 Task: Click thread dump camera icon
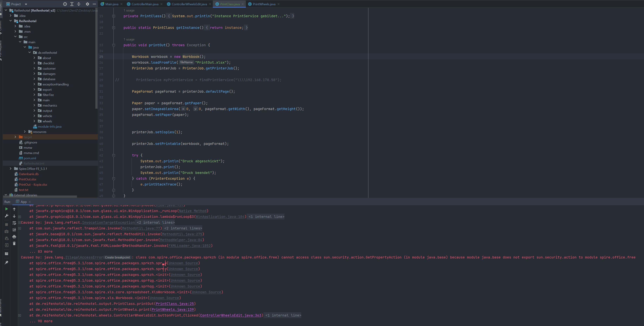pyautogui.click(x=7, y=231)
